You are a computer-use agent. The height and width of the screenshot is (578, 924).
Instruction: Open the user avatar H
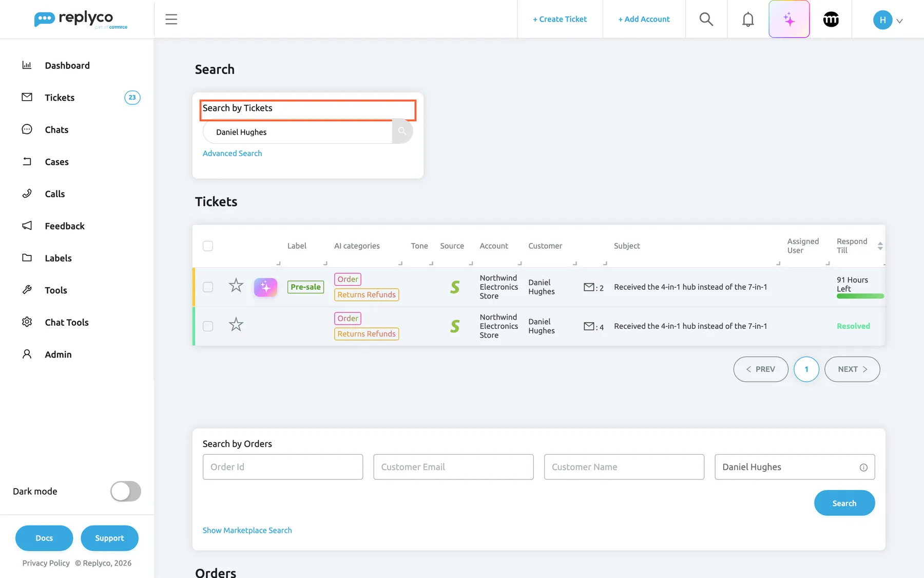pyautogui.click(x=882, y=20)
